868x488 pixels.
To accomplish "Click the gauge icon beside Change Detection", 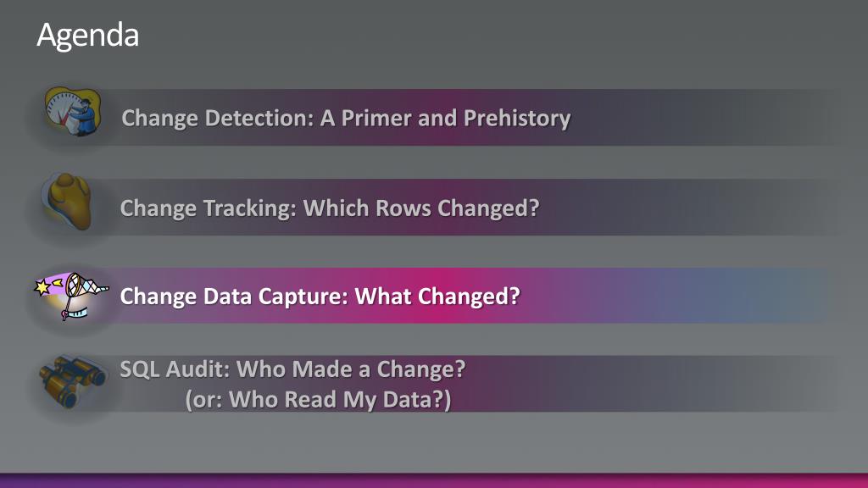I will tap(73, 111).
